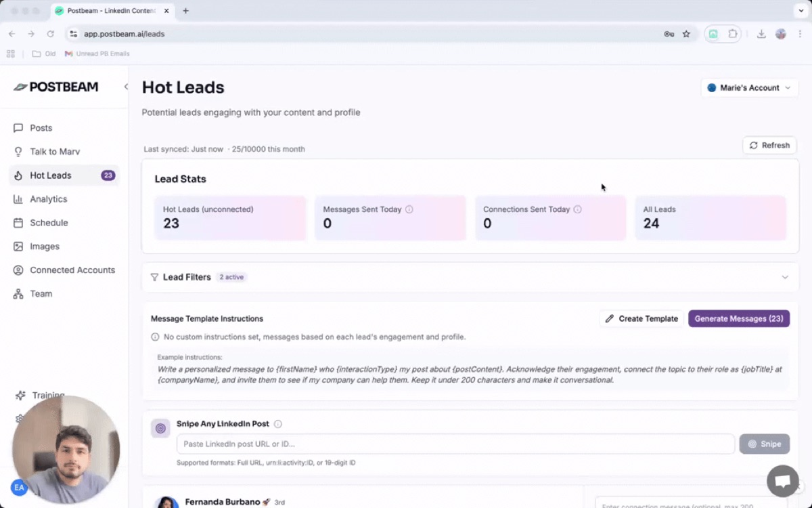Collapse the sidebar with the chevron
The height and width of the screenshot is (508, 812).
(126, 87)
